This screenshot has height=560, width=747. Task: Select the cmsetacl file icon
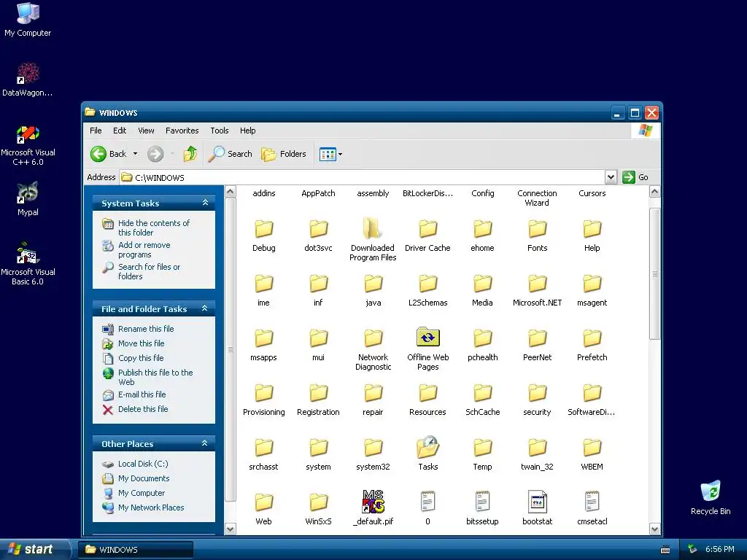[x=592, y=502]
